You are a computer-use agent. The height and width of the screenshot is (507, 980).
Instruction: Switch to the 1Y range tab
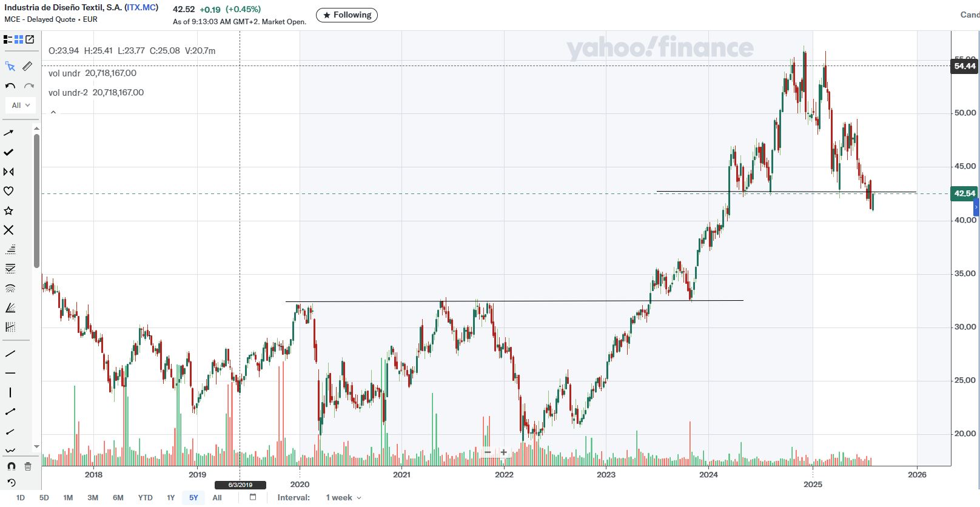(170, 498)
